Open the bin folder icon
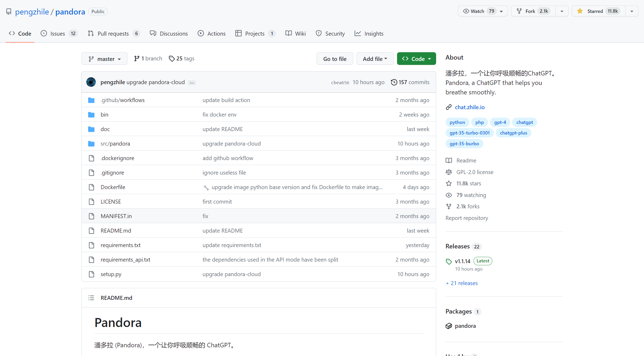The height and width of the screenshot is (356, 644). coord(91,115)
